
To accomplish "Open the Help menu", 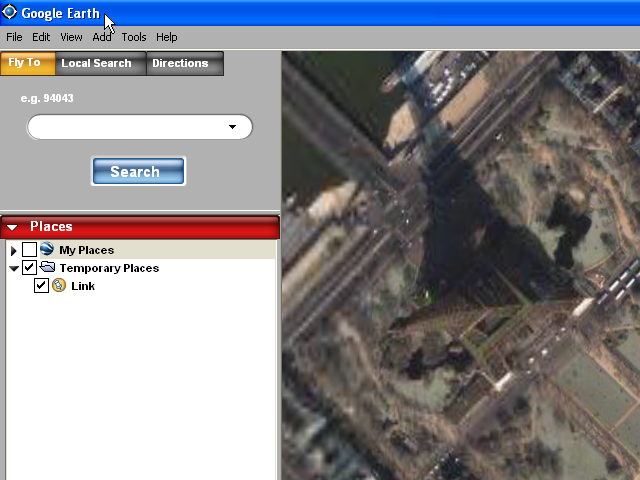I will click(x=167, y=37).
